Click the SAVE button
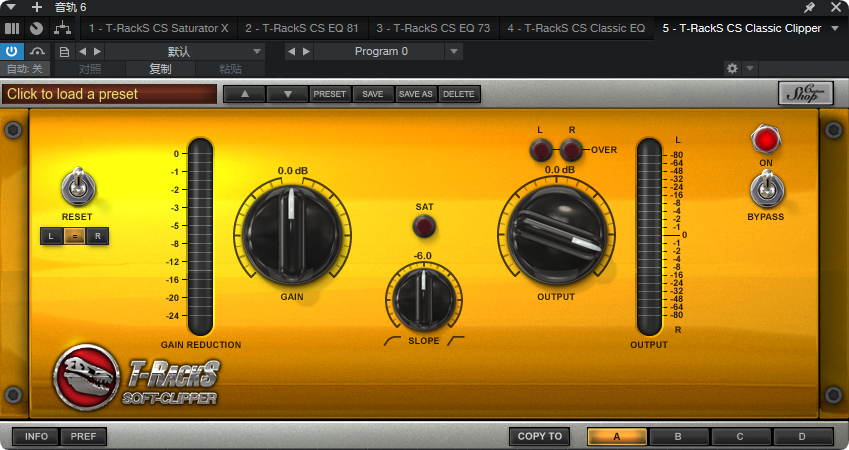The height and width of the screenshot is (450, 849). (x=373, y=94)
